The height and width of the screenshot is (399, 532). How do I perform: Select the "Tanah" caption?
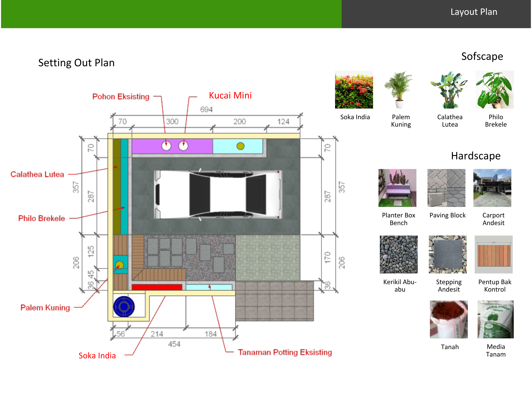pyautogui.click(x=450, y=347)
